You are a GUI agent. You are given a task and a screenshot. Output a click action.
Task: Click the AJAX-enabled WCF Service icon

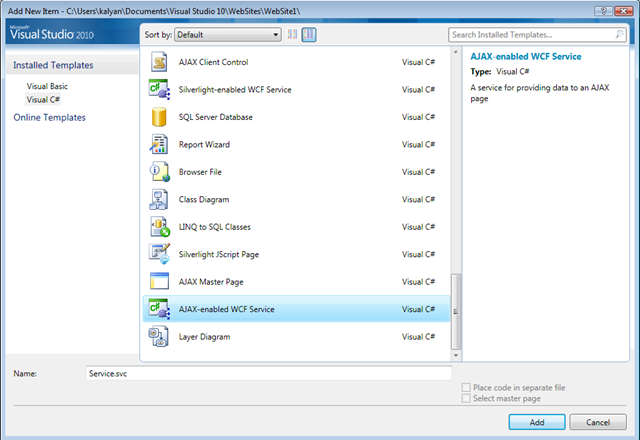point(159,309)
